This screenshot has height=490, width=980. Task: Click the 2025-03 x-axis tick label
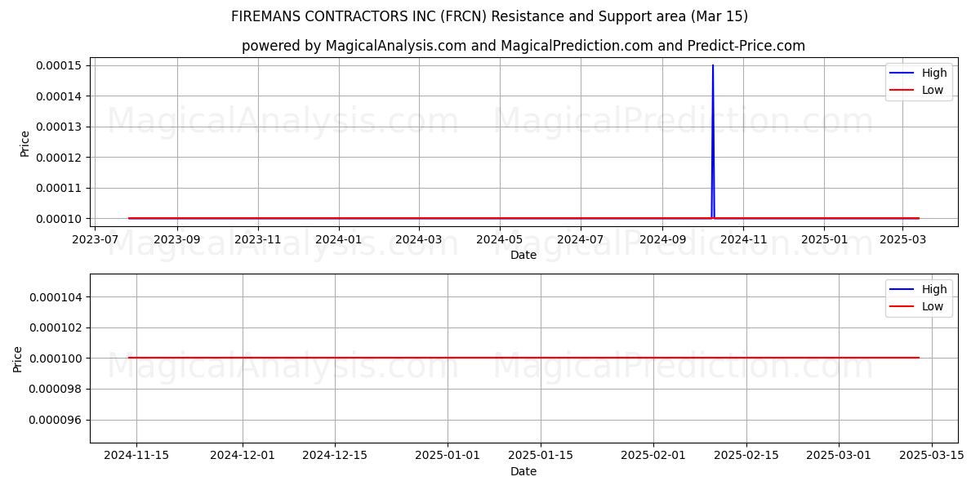point(902,239)
